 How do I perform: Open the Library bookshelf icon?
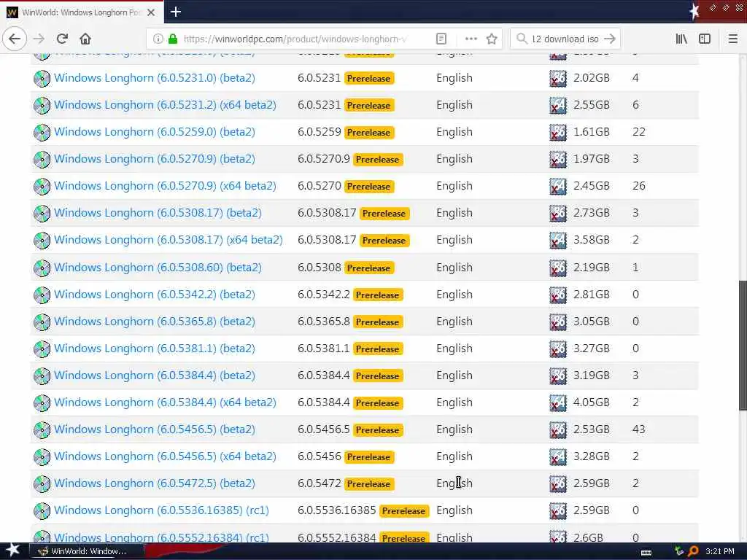(x=681, y=39)
